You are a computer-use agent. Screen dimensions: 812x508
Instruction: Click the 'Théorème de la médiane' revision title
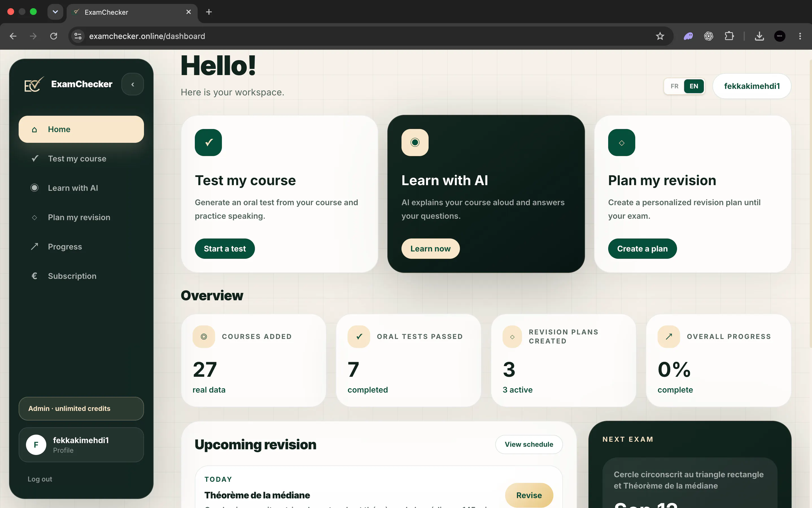tap(257, 495)
